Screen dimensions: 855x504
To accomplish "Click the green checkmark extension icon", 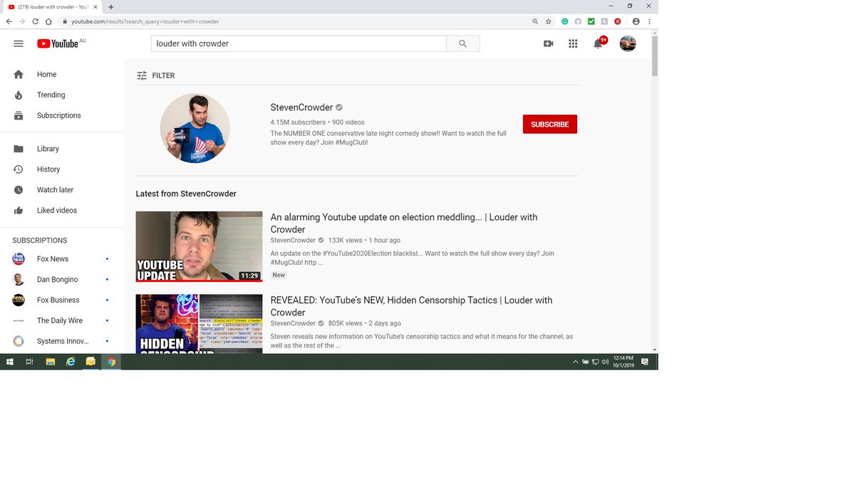I will click(591, 21).
